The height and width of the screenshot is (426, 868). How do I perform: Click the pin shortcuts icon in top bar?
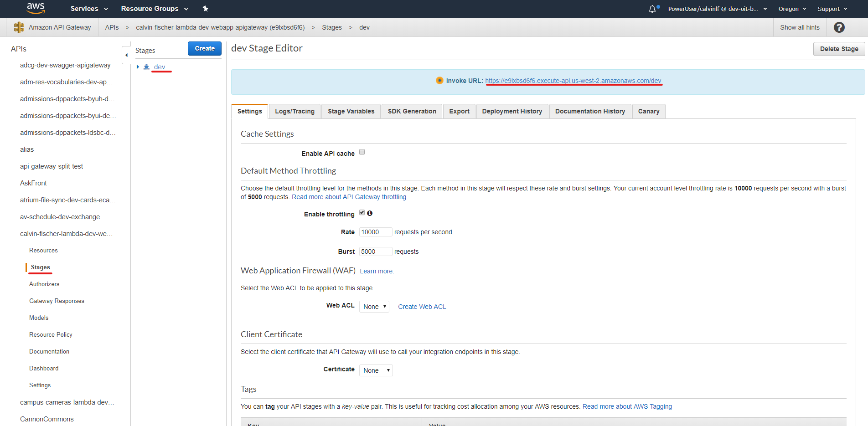click(205, 9)
